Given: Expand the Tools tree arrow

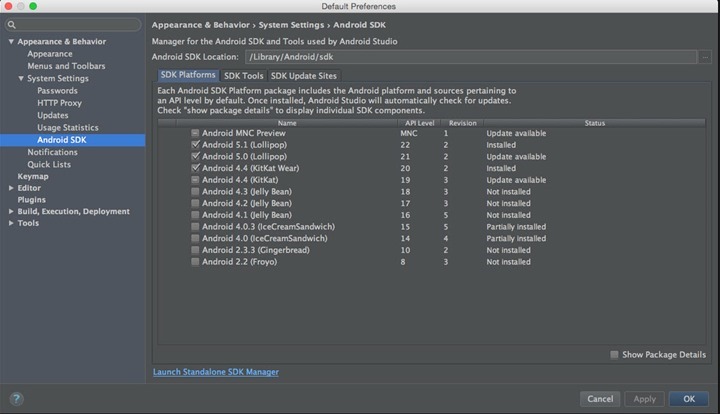Looking at the screenshot, I should (11, 223).
